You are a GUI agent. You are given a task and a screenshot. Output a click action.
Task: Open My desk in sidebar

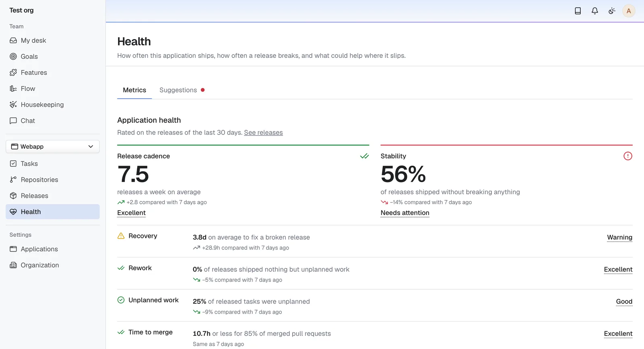pyautogui.click(x=53, y=41)
